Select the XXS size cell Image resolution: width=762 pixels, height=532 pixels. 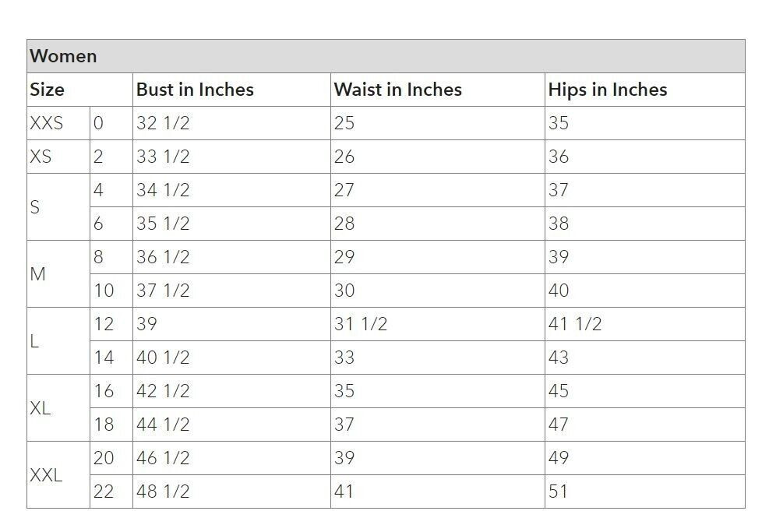pos(58,123)
